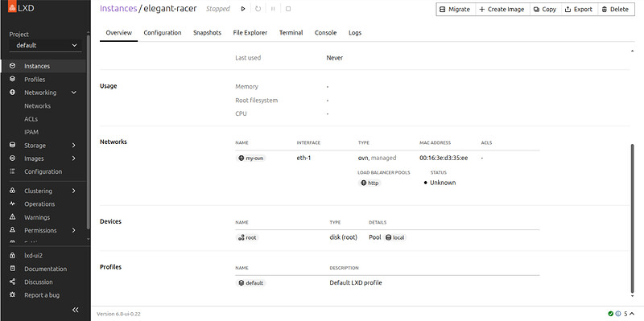The width and height of the screenshot is (644, 321).
Task: Switch to the Configuration tab
Action: pyautogui.click(x=163, y=33)
